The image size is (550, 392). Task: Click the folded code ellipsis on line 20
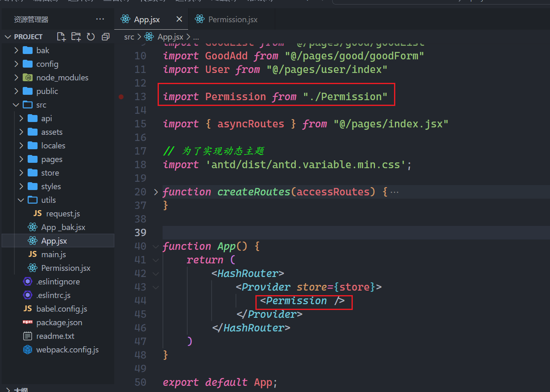tap(394, 192)
